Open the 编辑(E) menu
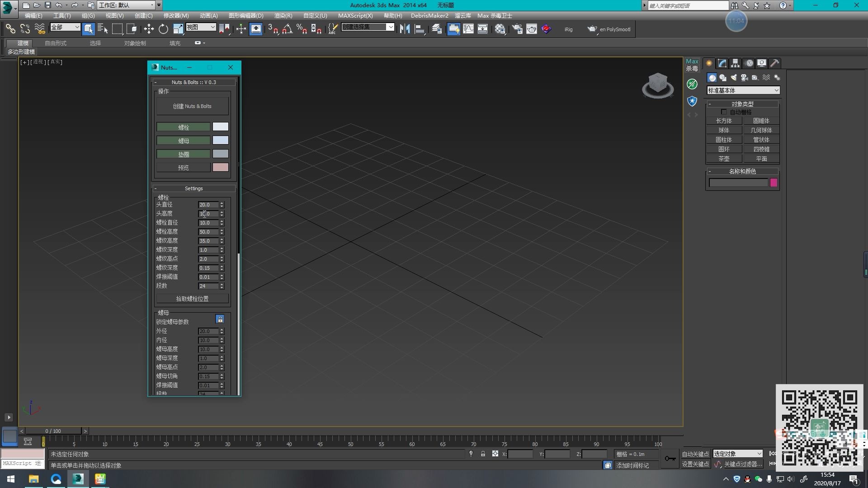Screen dimensions: 868x488 pyautogui.click(x=34, y=15)
